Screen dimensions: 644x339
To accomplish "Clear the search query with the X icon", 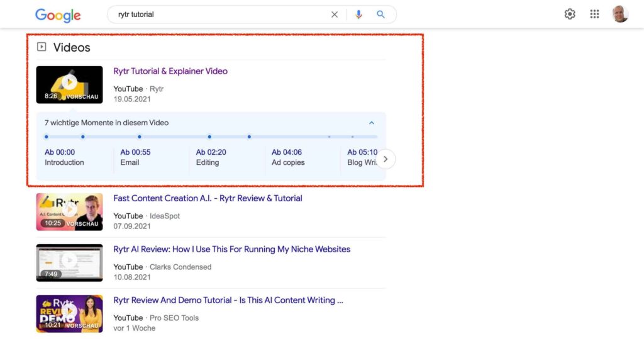I will pyautogui.click(x=335, y=14).
